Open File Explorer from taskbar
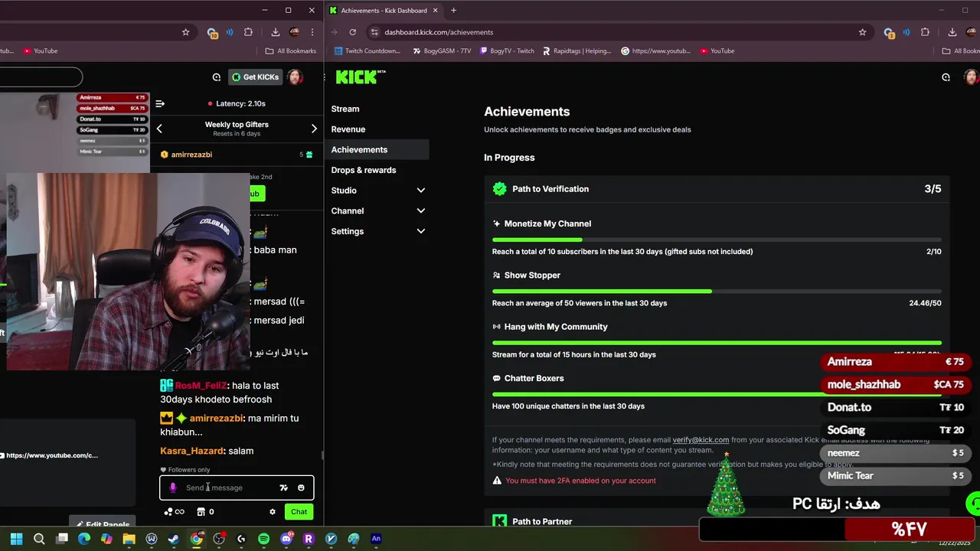The width and height of the screenshot is (980, 551). pos(129,539)
